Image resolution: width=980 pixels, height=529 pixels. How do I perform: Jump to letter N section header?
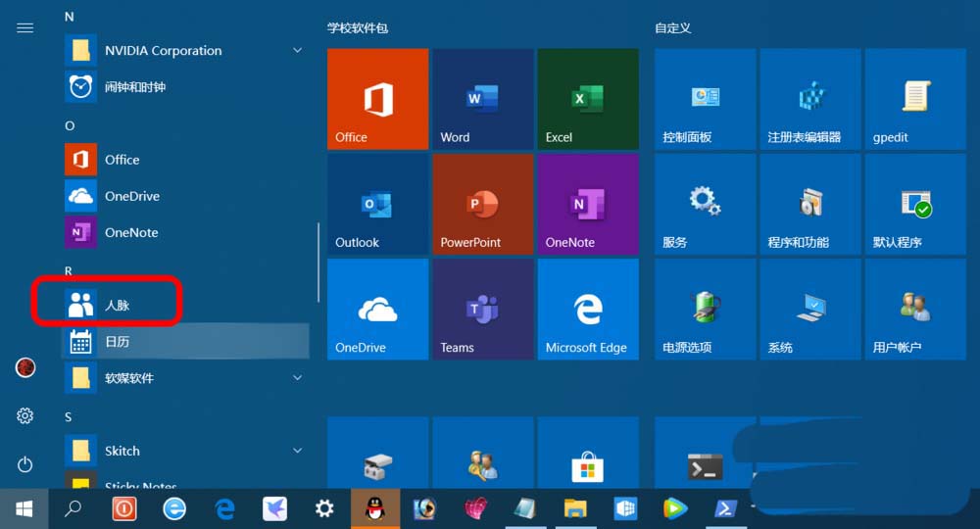click(x=70, y=17)
